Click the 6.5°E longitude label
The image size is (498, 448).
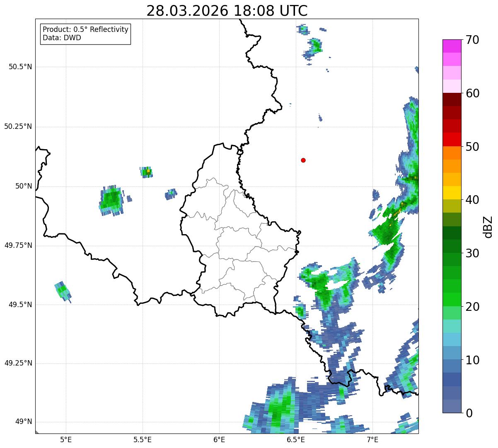tap(296, 439)
